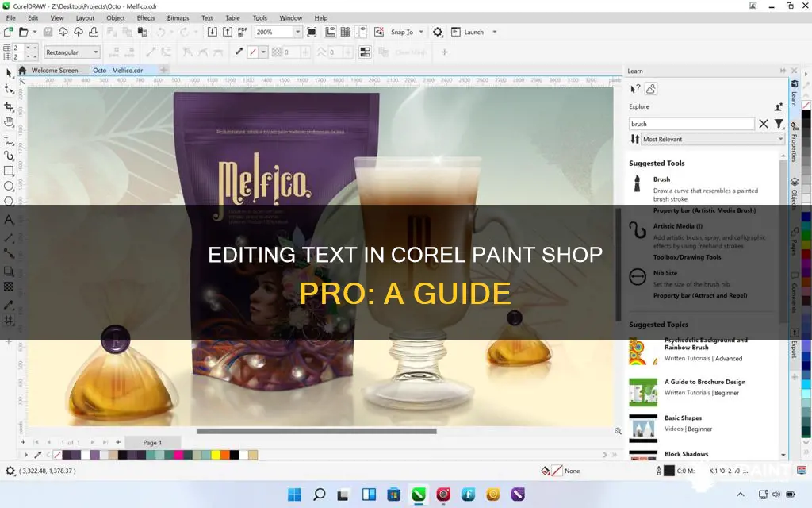Open the Rectangular selection mode dropdown

click(x=71, y=52)
